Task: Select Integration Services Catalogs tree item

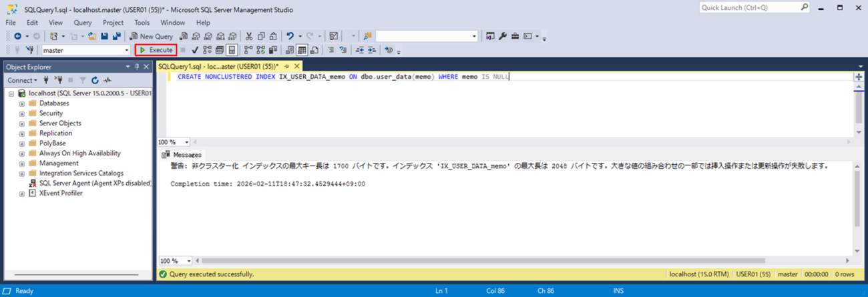Action: [81, 174]
